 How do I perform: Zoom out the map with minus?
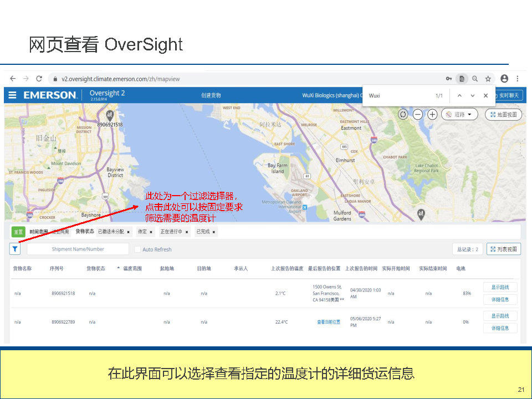point(418,114)
